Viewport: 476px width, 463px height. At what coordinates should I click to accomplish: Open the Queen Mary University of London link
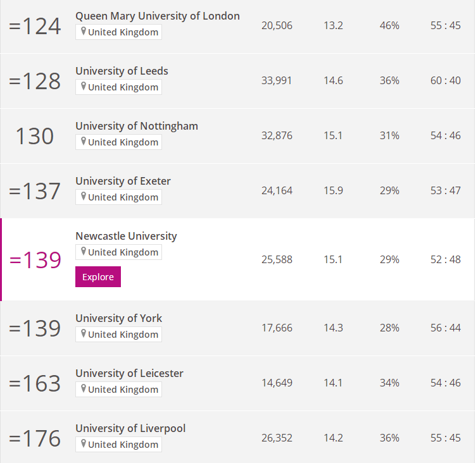point(158,16)
